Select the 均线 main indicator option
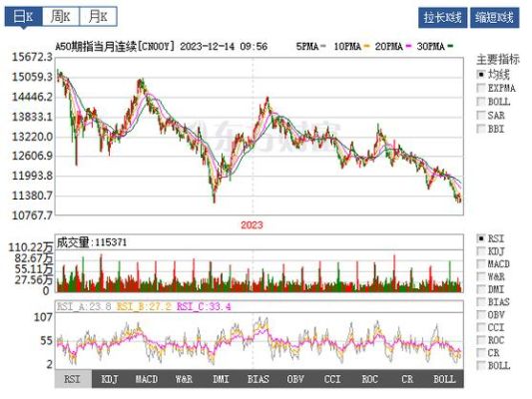Screen dimensions: 532x399 click(494, 74)
